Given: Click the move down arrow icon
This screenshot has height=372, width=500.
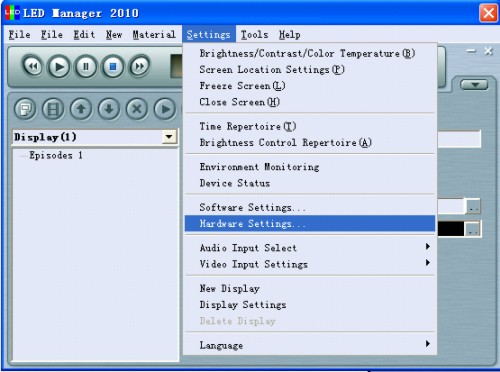Looking at the screenshot, I should pyautogui.click(x=109, y=109).
